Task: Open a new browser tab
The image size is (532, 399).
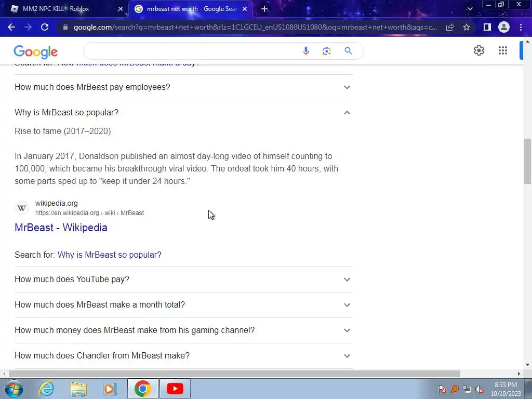Action: click(x=264, y=9)
